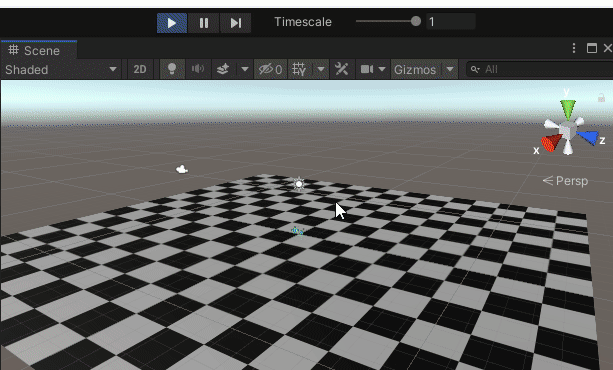Open the Gizmos dropdown arrow
Image resolution: width=613 pixels, height=370 pixels.
click(450, 69)
